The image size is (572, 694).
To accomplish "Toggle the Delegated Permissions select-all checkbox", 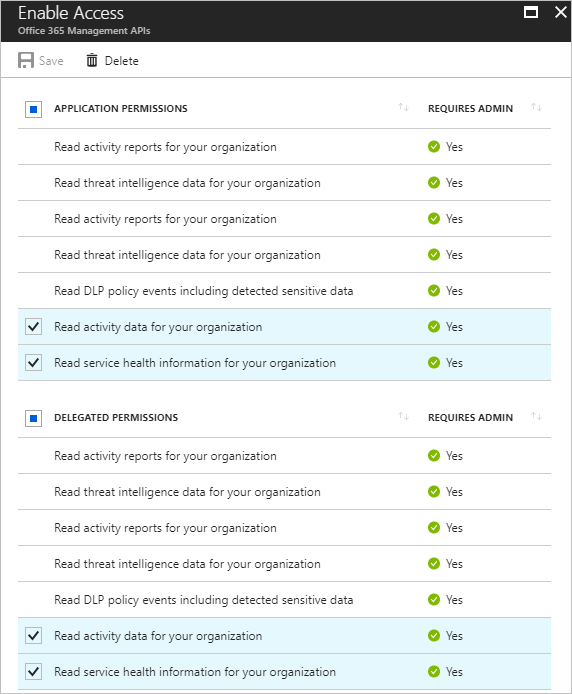I will point(34,418).
